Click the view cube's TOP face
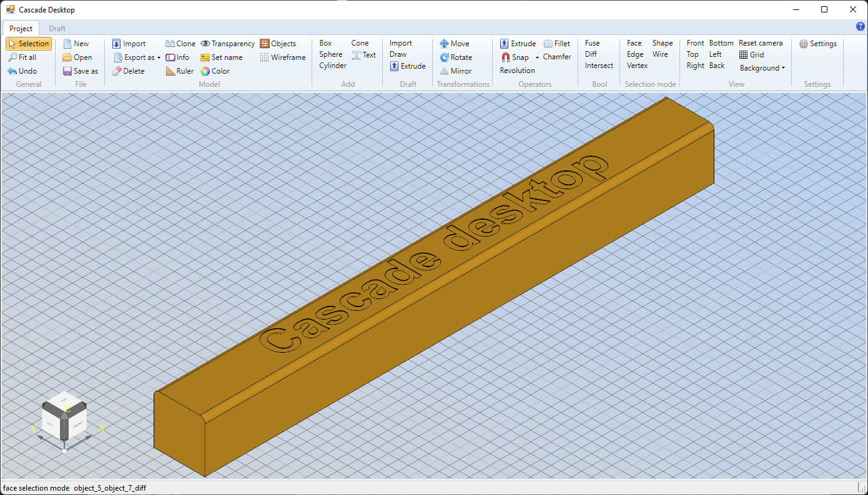This screenshot has height=495, width=868. tap(64, 399)
